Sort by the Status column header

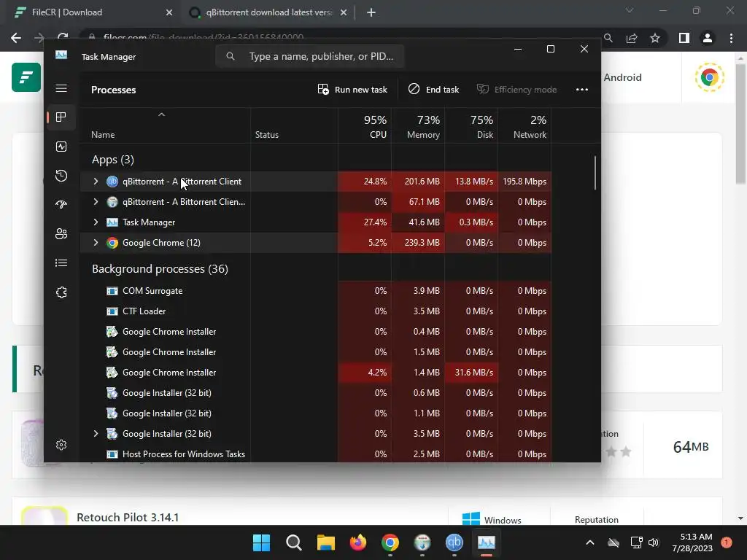click(294, 125)
